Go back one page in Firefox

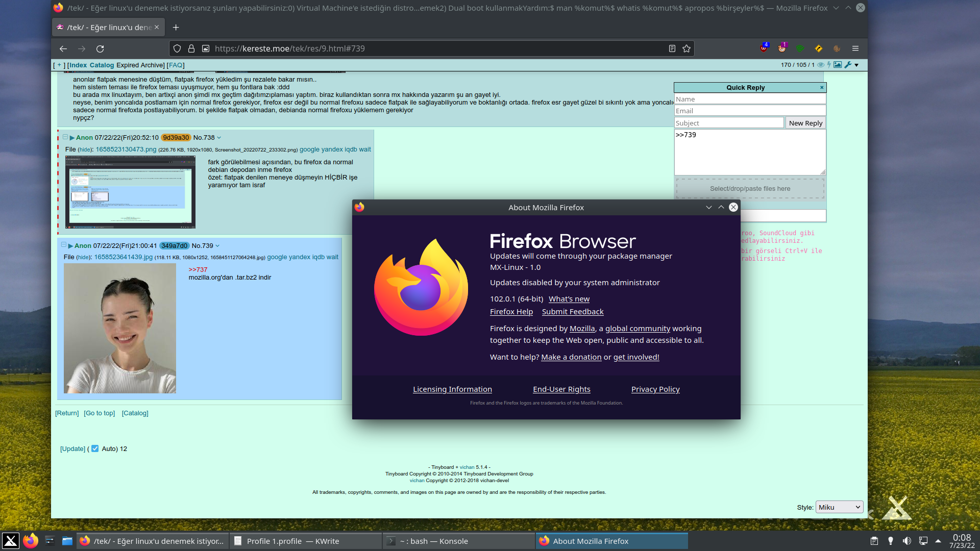coord(63,48)
